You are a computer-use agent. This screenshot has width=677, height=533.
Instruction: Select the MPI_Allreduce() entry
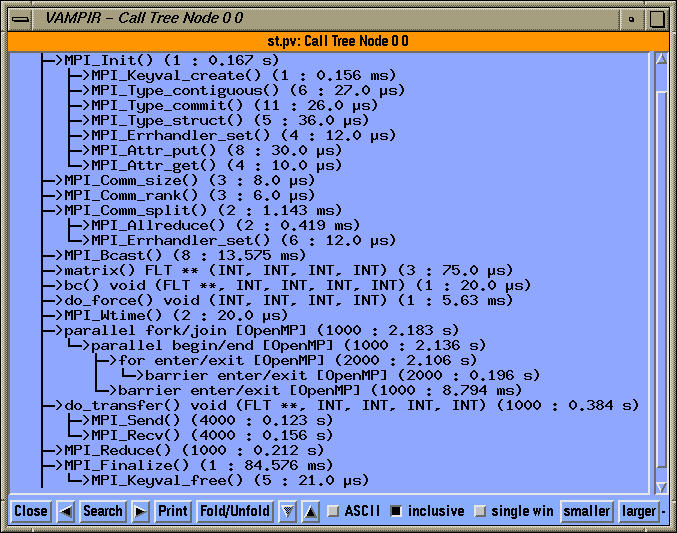tap(225, 225)
